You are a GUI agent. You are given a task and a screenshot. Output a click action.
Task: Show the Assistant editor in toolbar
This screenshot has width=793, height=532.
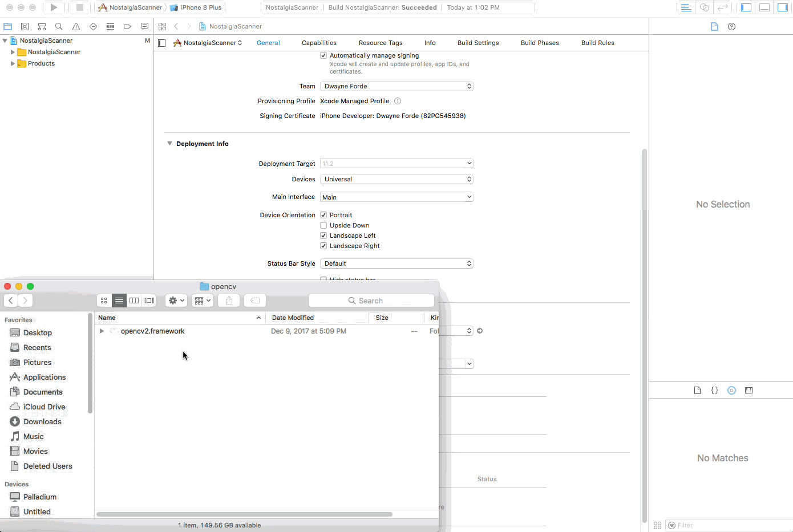point(705,7)
